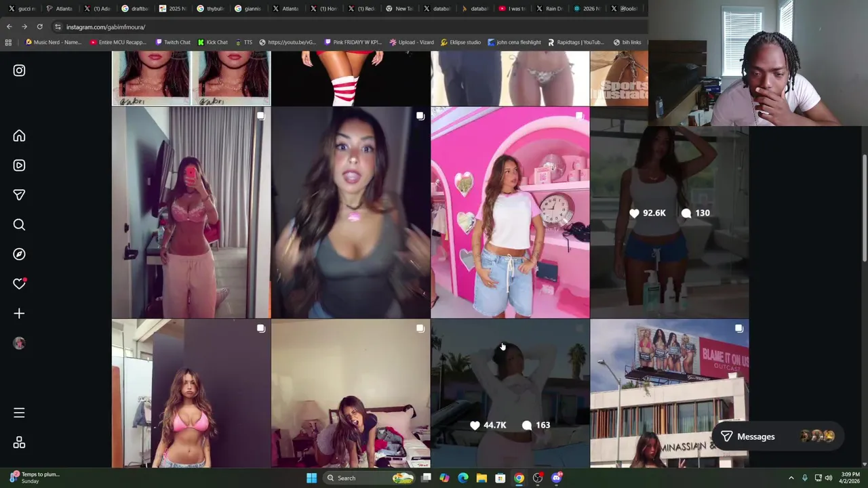
Task: Open the Explore compass icon
Action: [19, 254]
